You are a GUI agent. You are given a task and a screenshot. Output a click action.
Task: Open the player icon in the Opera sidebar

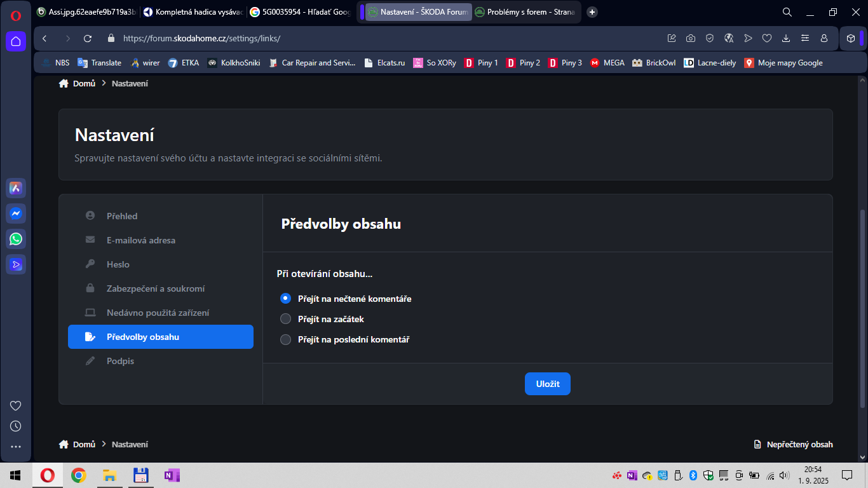(x=16, y=264)
